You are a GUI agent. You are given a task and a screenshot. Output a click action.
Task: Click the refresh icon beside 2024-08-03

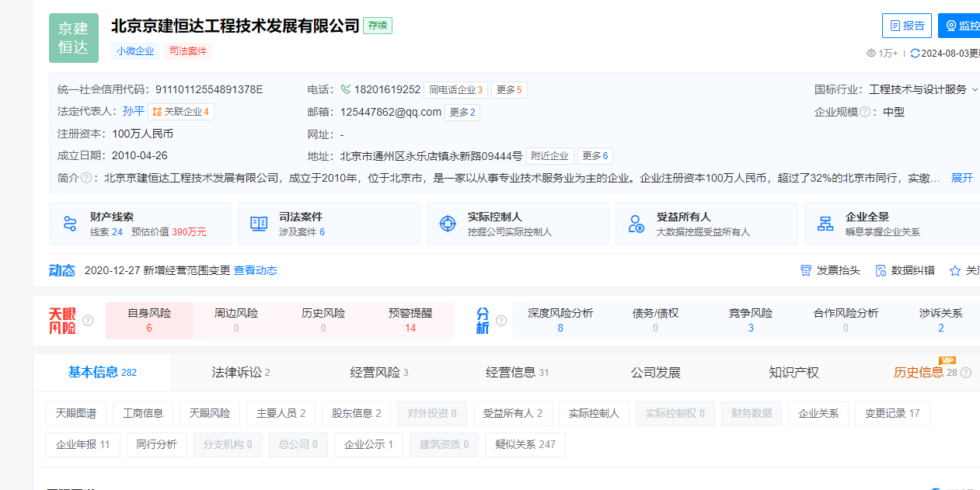(x=915, y=53)
